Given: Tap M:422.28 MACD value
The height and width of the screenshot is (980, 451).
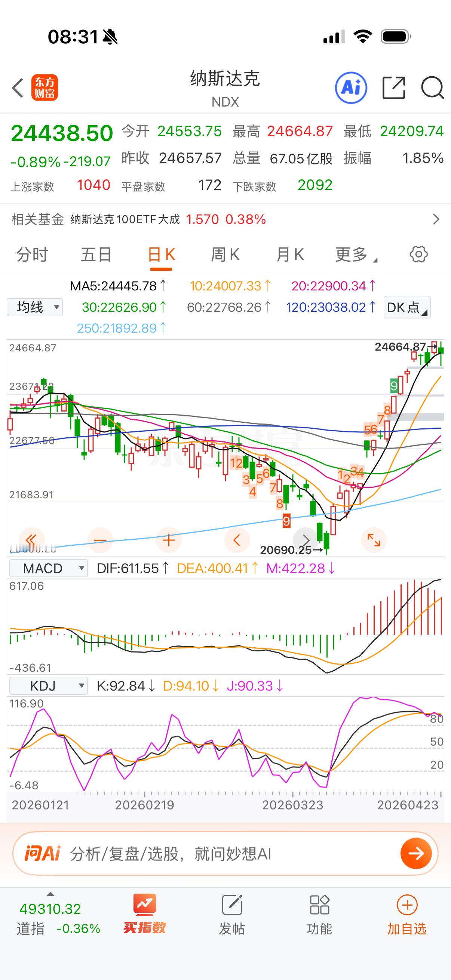Looking at the screenshot, I should click(x=301, y=568).
